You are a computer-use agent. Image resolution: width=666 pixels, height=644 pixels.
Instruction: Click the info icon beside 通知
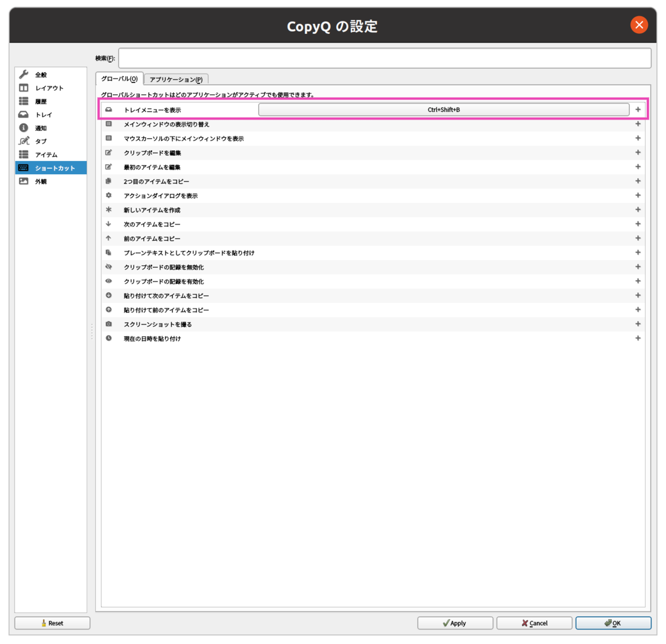[24, 128]
